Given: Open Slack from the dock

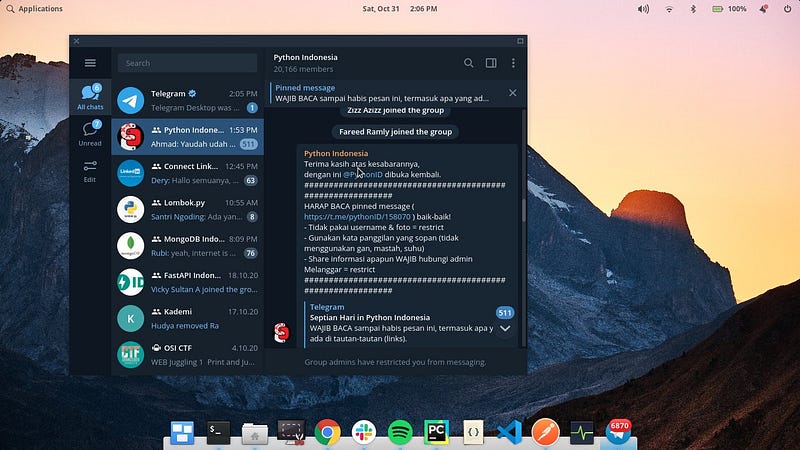Looking at the screenshot, I should tap(364, 433).
